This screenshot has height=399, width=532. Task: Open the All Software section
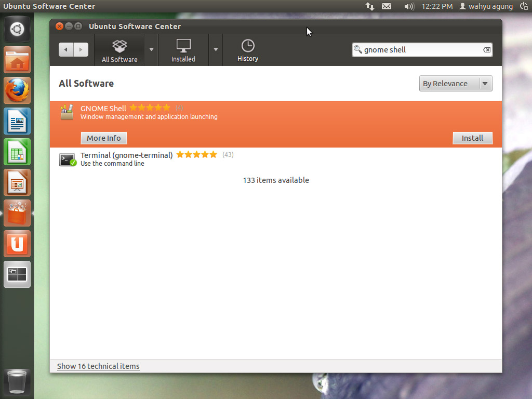(x=119, y=49)
